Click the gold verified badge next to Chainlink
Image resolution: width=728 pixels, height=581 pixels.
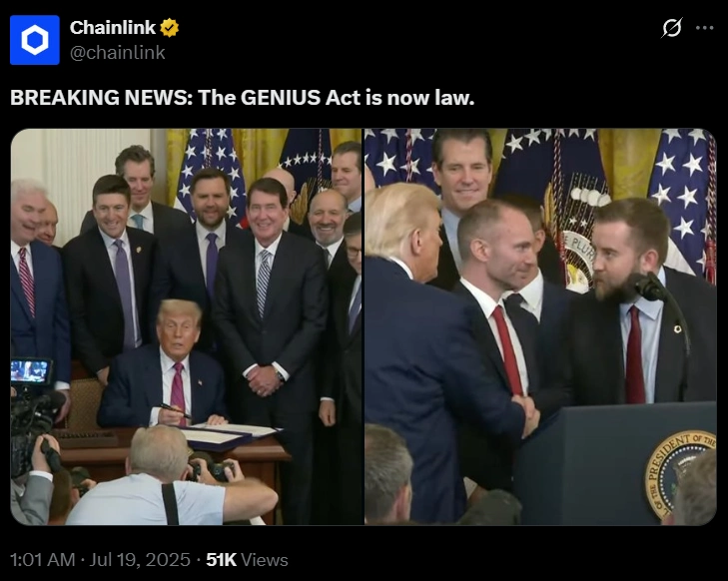pyautogui.click(x=170, y=28)
